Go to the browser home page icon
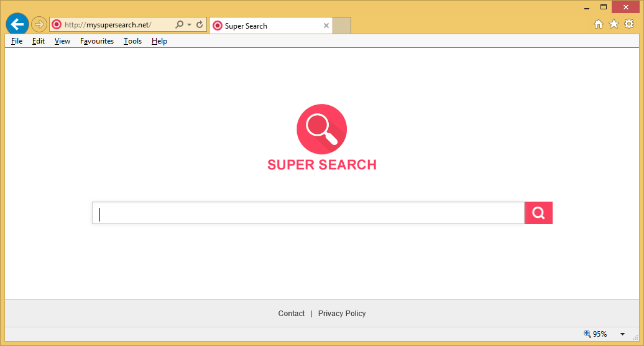The width and height of the screenshot is (644, 346). pos(599,24)
